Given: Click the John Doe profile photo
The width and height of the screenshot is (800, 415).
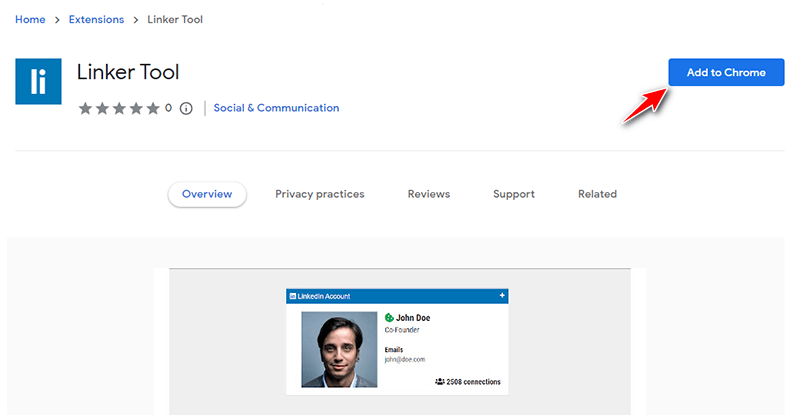Looking at the screenshot, I should [339, 350].
